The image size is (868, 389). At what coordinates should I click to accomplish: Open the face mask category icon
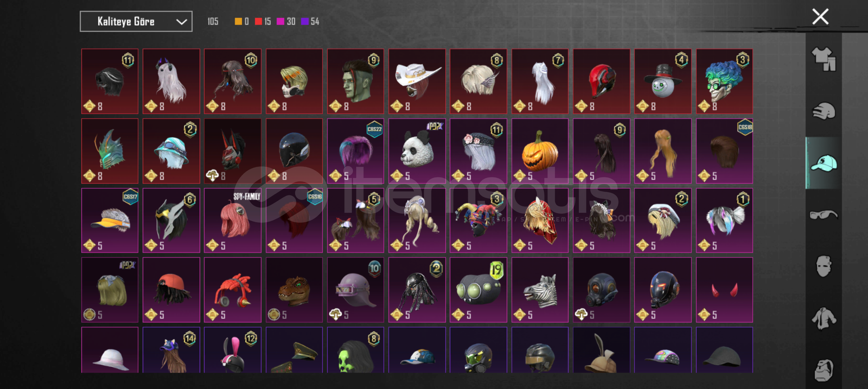pyautogui.click(x=824, y=266)
